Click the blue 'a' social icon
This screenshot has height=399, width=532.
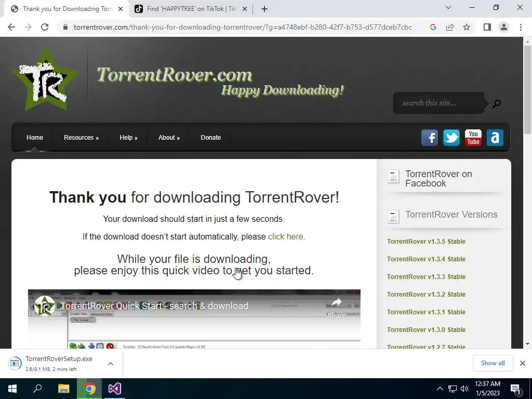(495, 138)
